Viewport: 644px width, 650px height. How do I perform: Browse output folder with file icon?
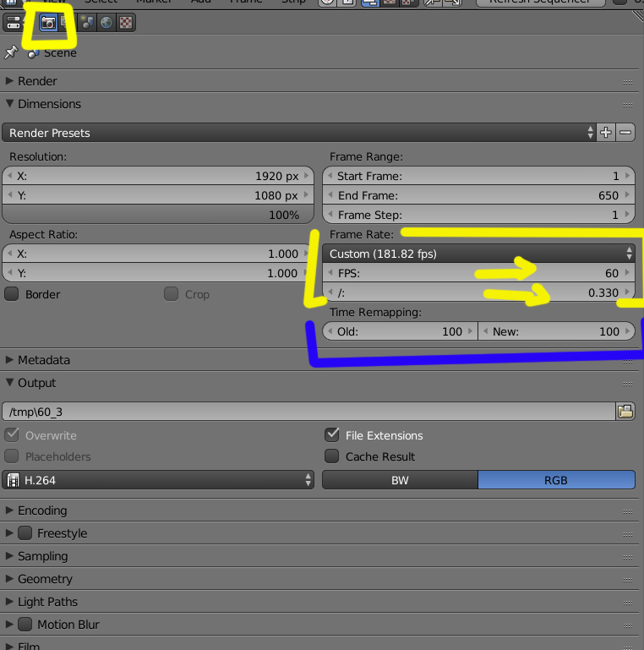625,412
